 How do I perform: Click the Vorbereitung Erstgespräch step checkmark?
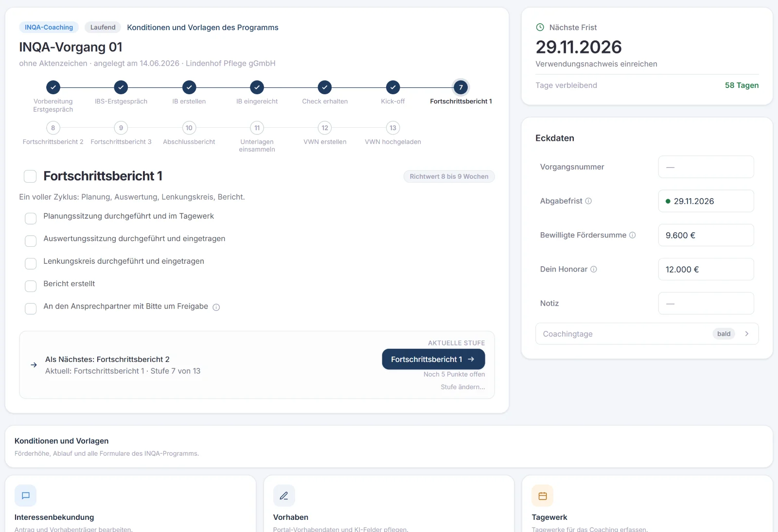click(53, 87)
